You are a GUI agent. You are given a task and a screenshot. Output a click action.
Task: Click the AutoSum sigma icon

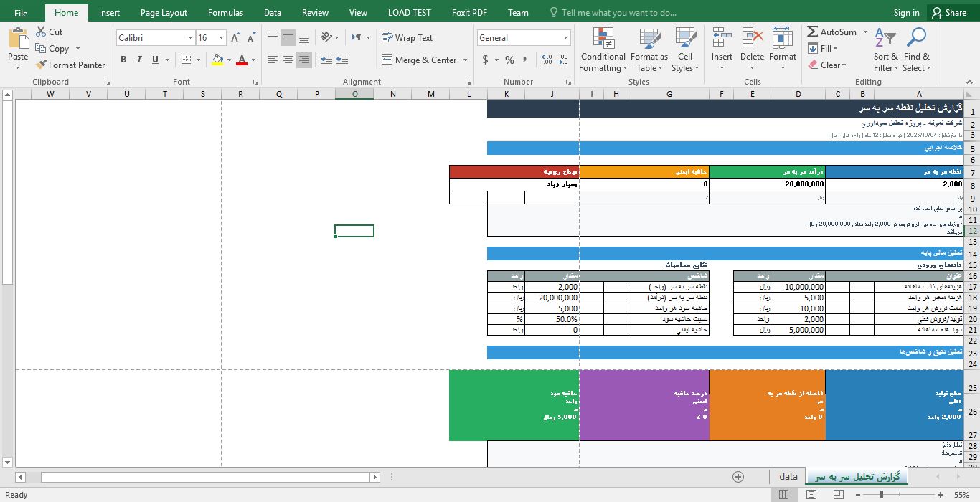pos(813,32)
